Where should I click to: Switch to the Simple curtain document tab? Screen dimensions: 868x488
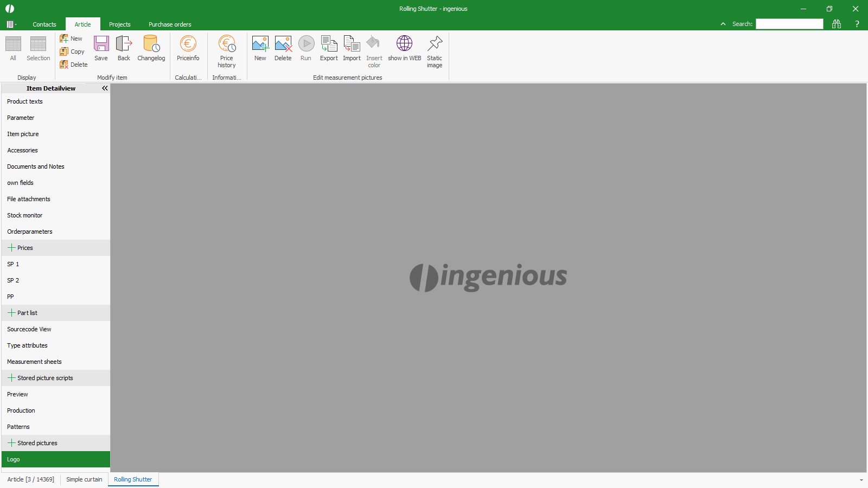pos(84,479)
